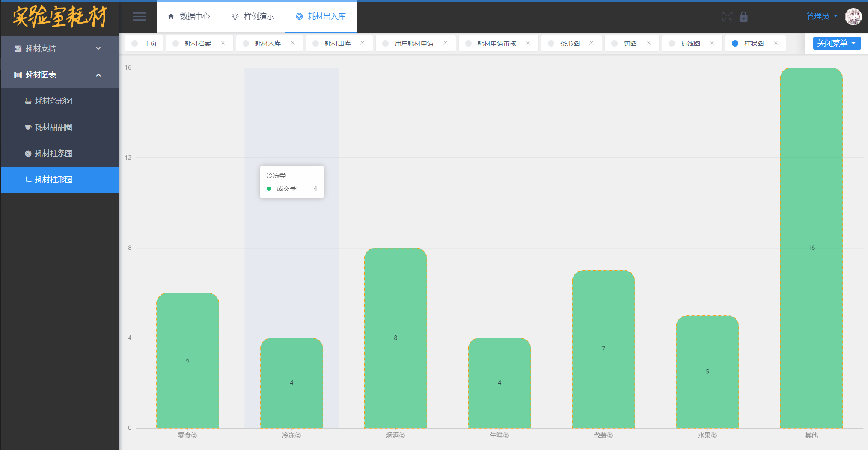Viewport: 868px width, 450px height.
Task: Open 耗材条形图 in the sidebar
Action: [x=54, y=101]
